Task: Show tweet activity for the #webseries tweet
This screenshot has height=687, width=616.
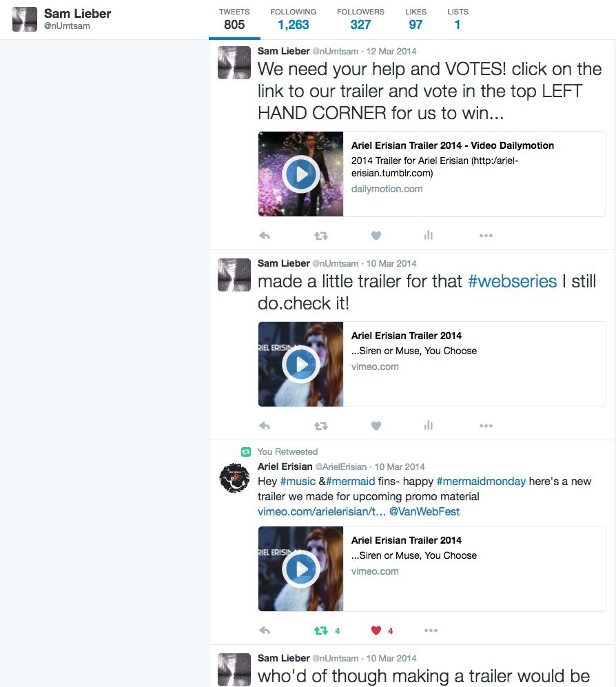Action: (x=429, y=426)
